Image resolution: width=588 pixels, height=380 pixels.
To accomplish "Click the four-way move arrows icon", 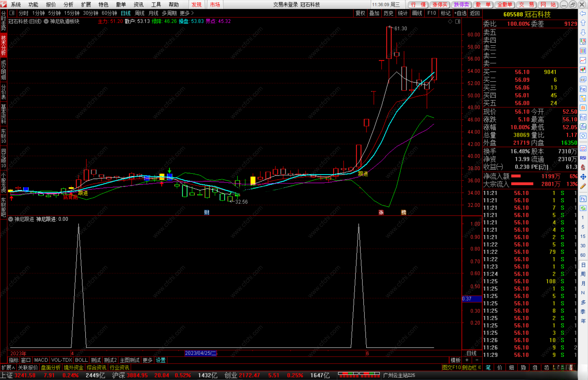I will 583,177.
